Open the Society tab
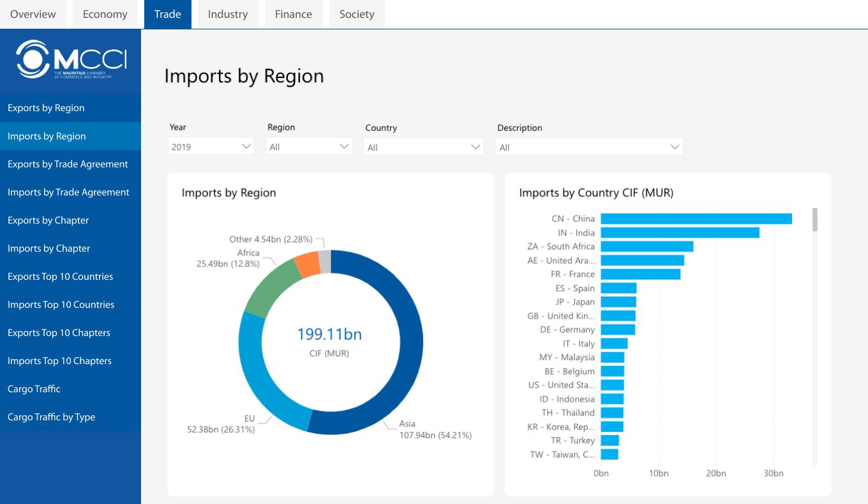The width and height of the screenshot is (868, 504). pos(357,14)
